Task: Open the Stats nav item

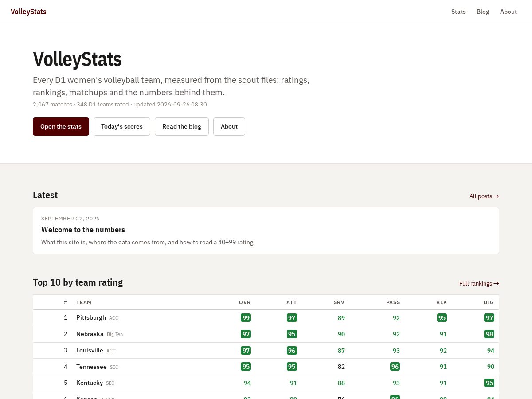Action: click(458, 12)
